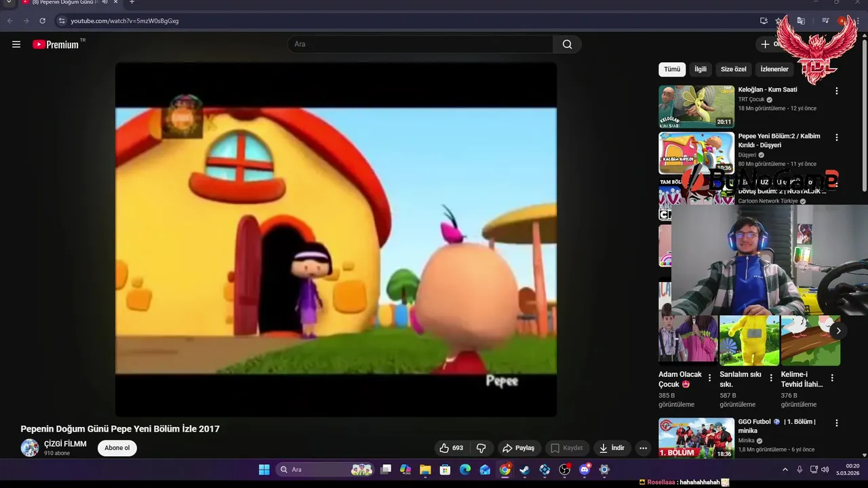868x488 pixels.
Task: Show hidden system tray icons
Action: pyautogui.click(x=785, y=470)
